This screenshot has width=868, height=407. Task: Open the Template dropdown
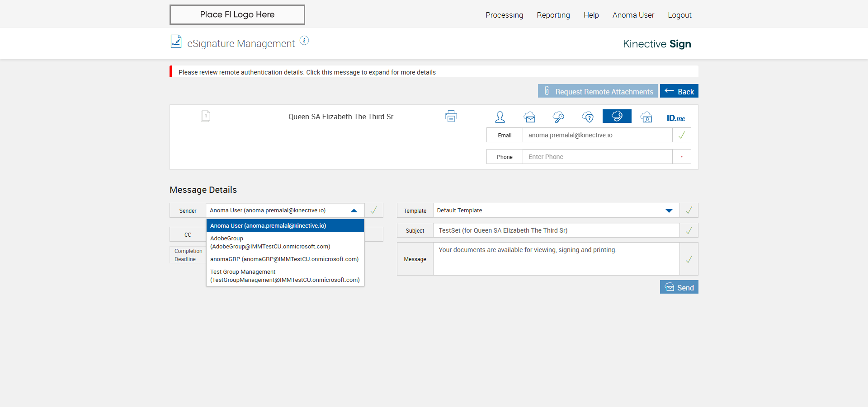point(669,211)
